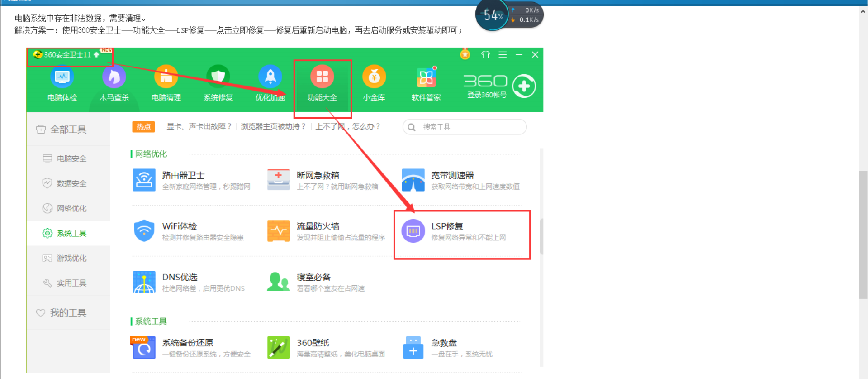Open 软件管家 software manager icon

426,77
